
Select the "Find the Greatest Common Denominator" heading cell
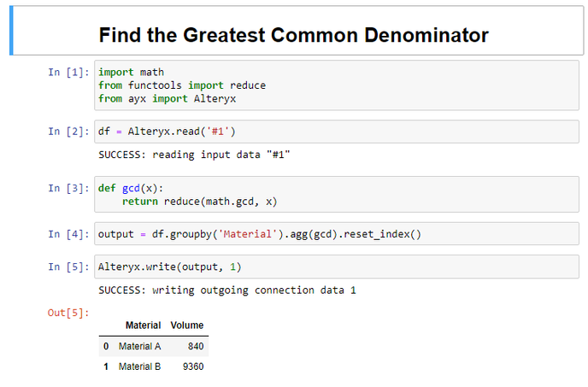click(x=293, y=35)
